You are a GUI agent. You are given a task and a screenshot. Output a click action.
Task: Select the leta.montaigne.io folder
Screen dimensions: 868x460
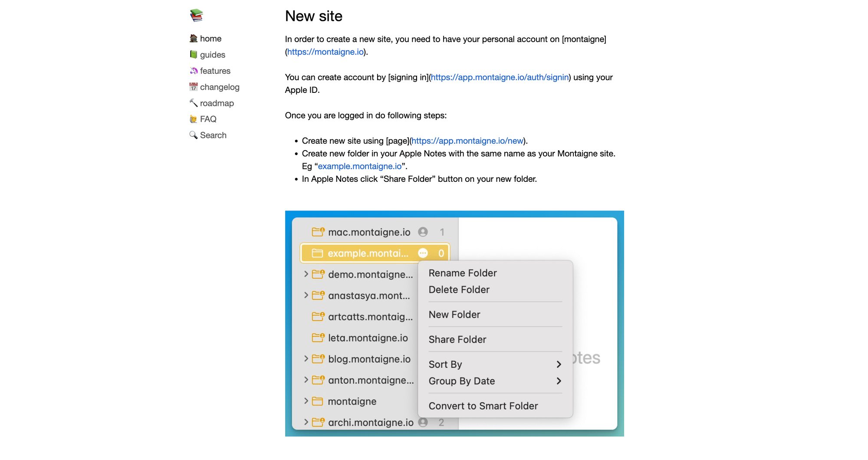tap(368, 338)
